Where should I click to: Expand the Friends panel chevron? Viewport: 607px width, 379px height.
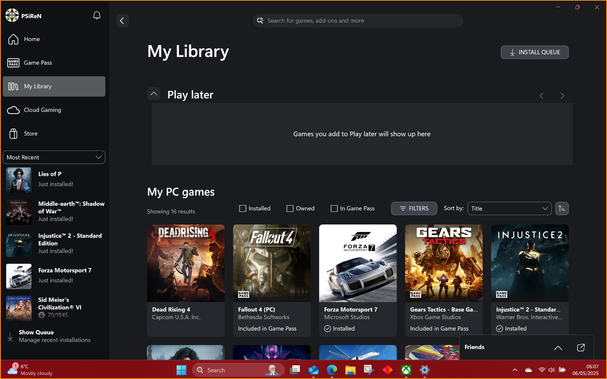tap(558, 348)
